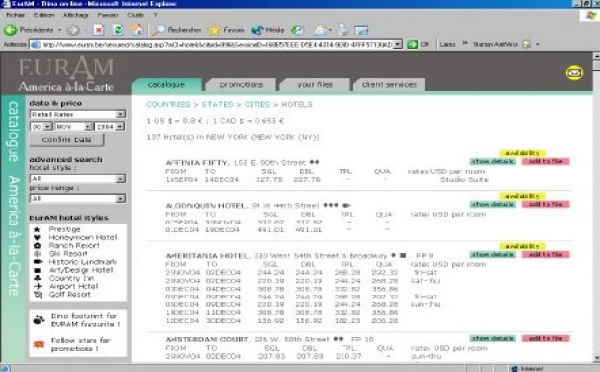
Task: Click the Ranch Resort style icon
Action: 37,245
